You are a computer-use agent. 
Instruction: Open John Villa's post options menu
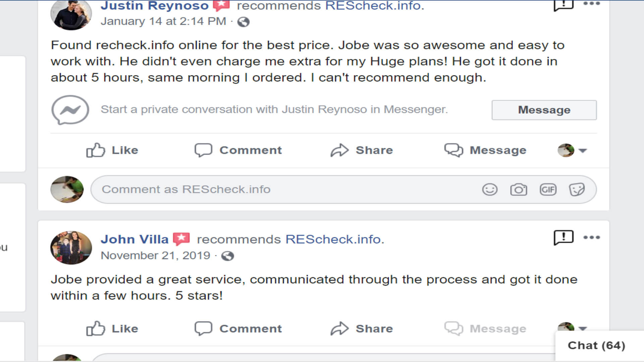click(592, 238)
